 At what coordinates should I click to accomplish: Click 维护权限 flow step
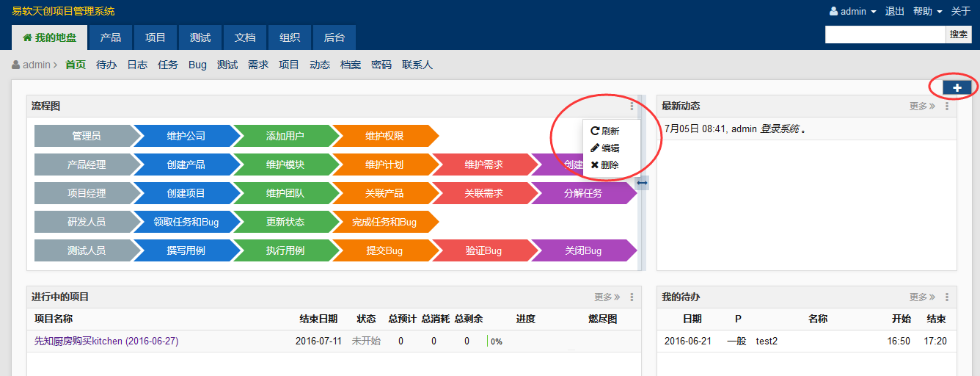tap(384, 136)
